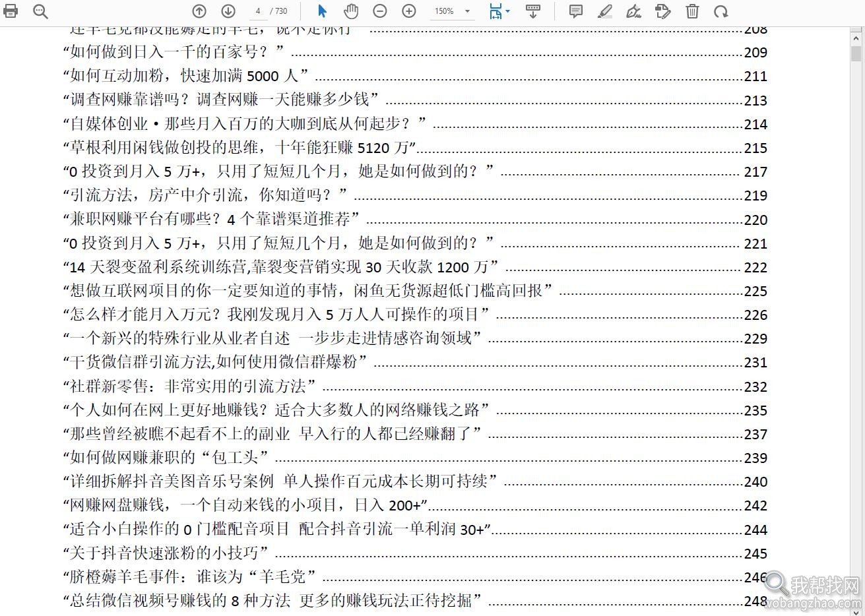
Task: Add a comment with the sticky note icon
Action: tap(575, 11)
